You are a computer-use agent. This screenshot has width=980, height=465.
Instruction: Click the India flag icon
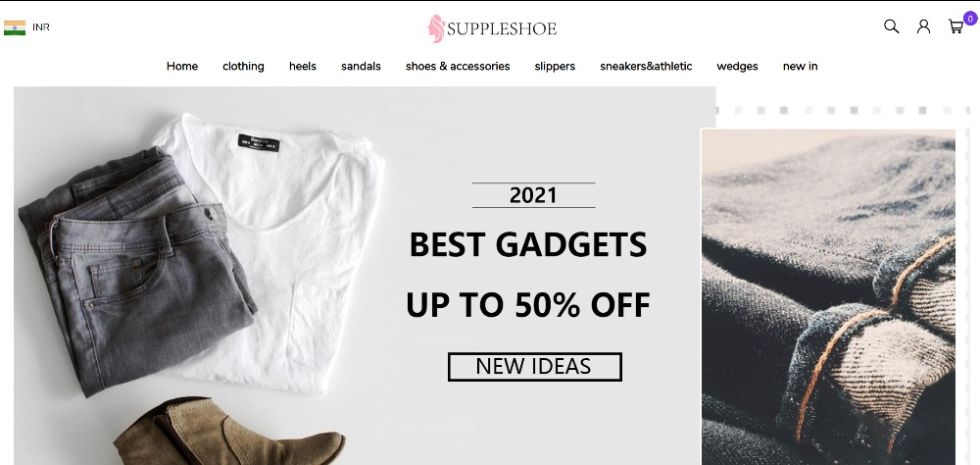(x=15, y=27)
